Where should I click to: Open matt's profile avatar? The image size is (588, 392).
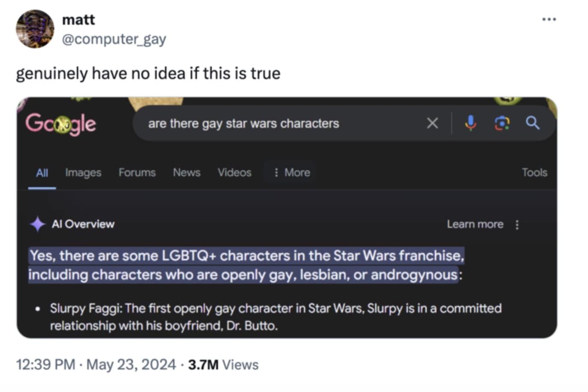(35, 29)
